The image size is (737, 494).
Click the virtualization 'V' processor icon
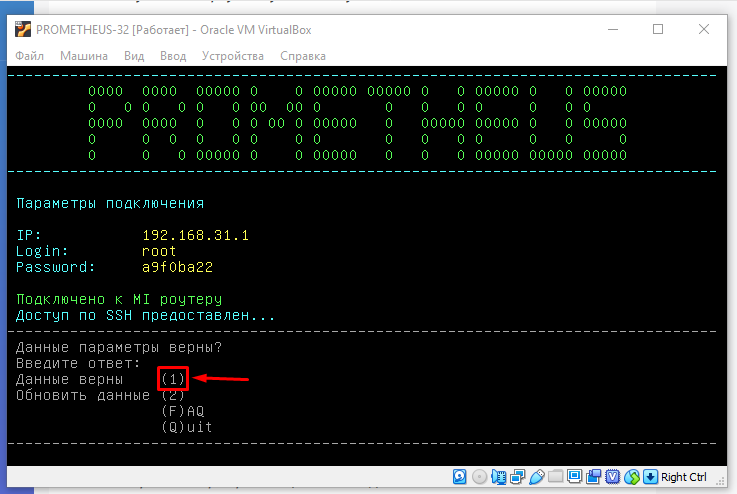(x=611, y=476)
